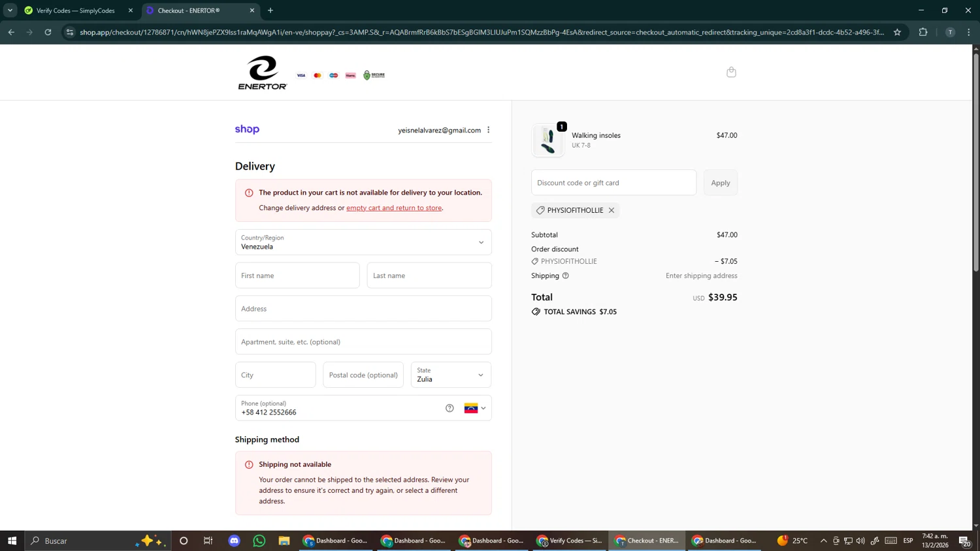Switch to Verify Codes — SimplyCodes tab
Viewport: 980px width, 551px height.
(75, 10)
